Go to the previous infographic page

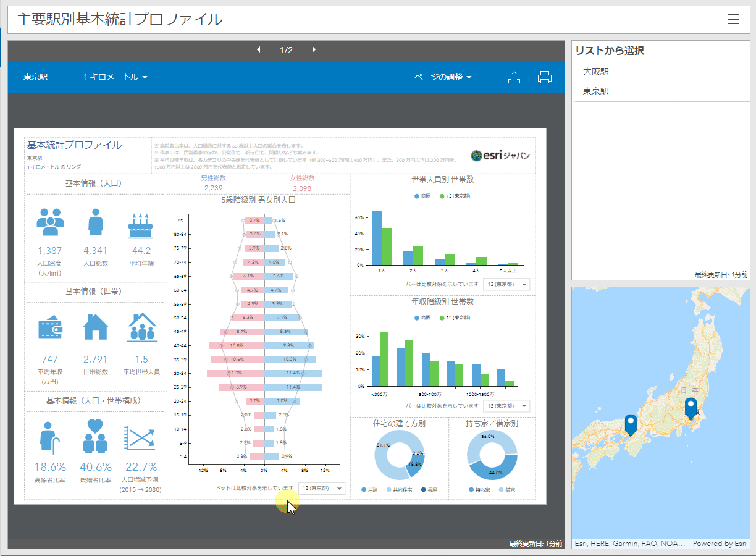coord(259,49)
